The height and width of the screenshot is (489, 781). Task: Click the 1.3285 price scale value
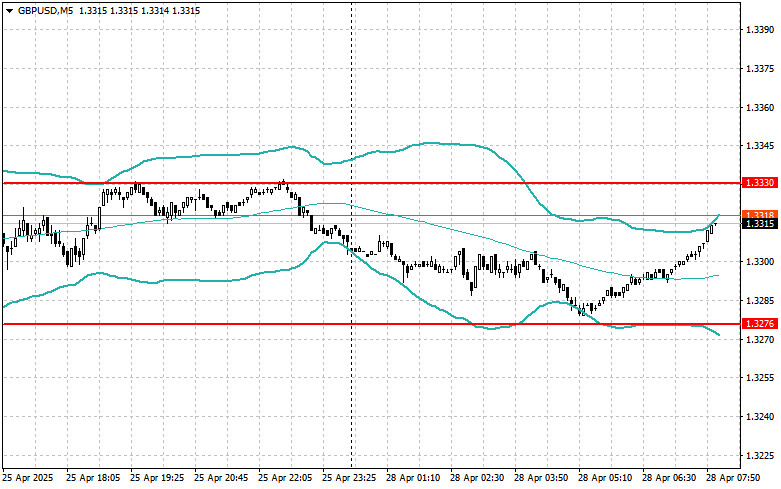[760, 301]
